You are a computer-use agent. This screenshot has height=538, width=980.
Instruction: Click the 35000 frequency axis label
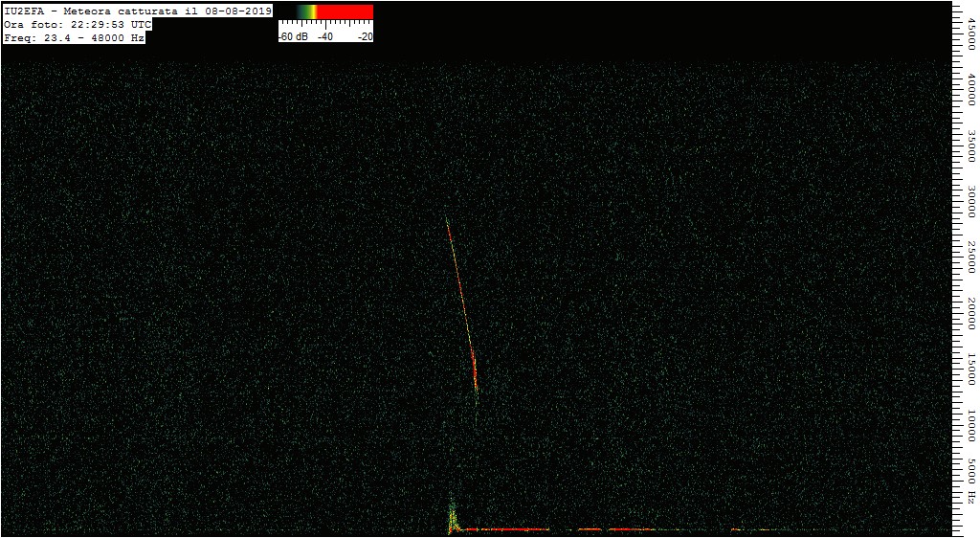(x=970, y=146)
